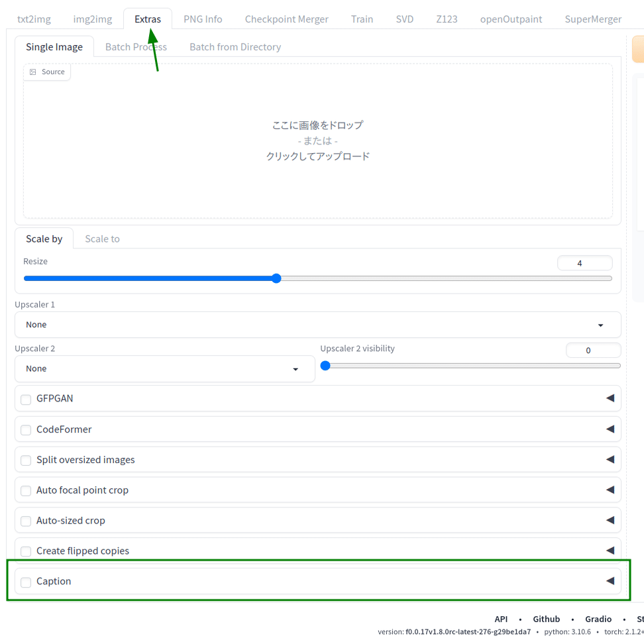The height and width of the screenshot is (644, 644).
Task: Enable the GFPGAN checkbox
Action: point(26,400)
